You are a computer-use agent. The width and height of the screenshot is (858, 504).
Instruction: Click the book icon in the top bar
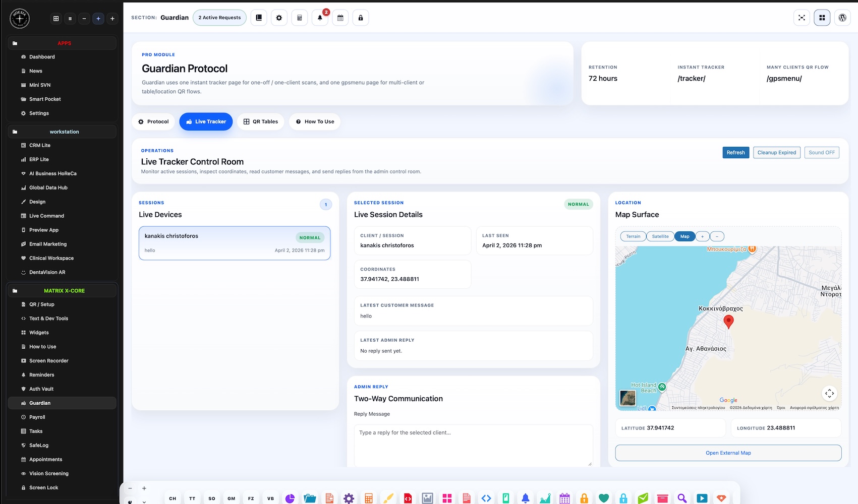click(259, 18)
